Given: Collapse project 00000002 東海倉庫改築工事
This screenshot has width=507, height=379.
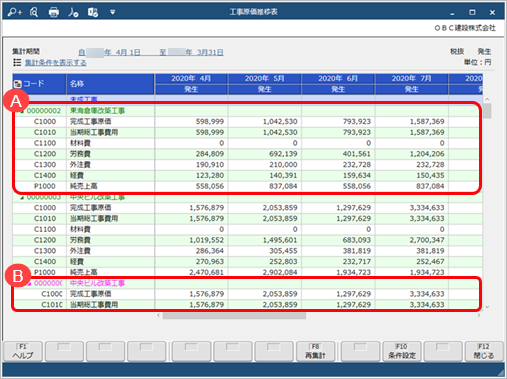Looking at the screenshot, I should [22, 111].
